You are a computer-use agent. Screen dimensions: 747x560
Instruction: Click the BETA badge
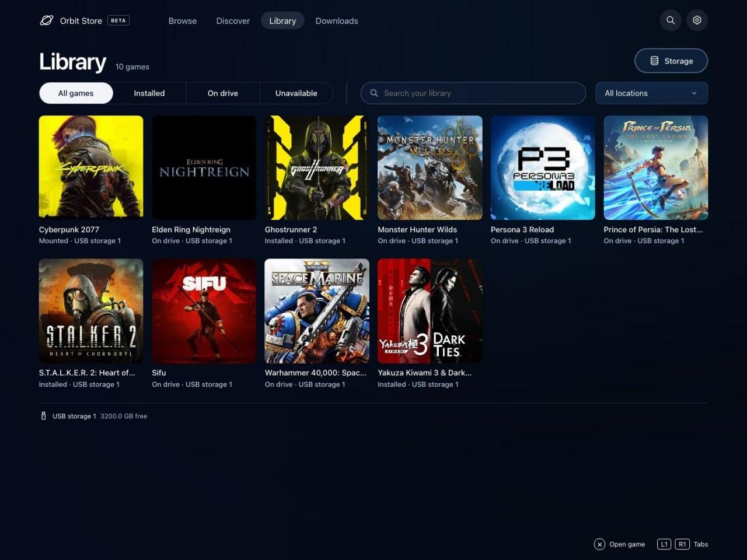point(118,20)
